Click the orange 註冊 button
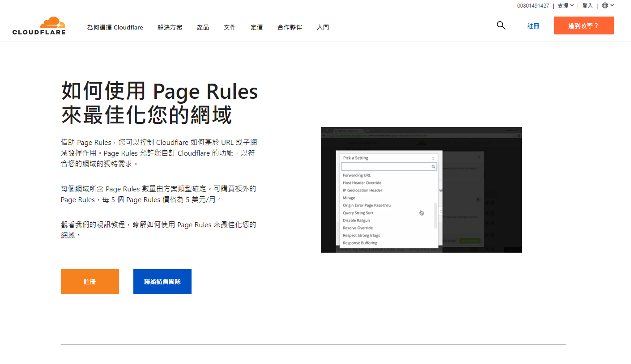 pyautogui.click(x=90, y=282)
